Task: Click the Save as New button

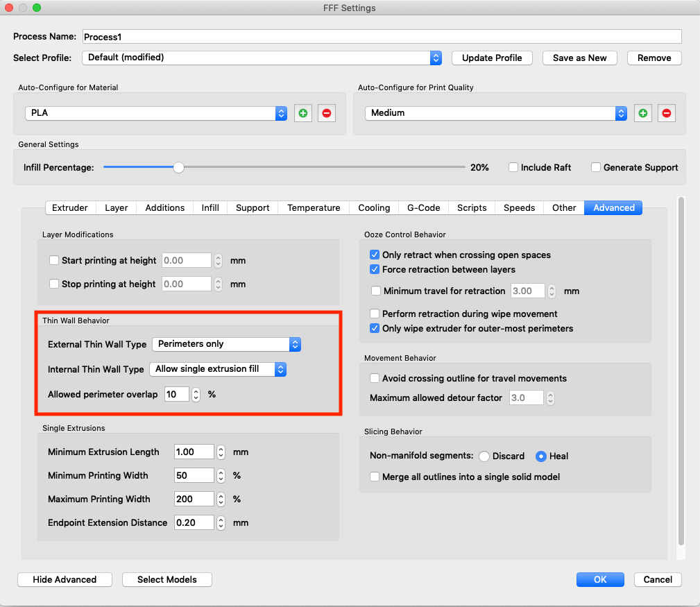Action: click(580, 58)
